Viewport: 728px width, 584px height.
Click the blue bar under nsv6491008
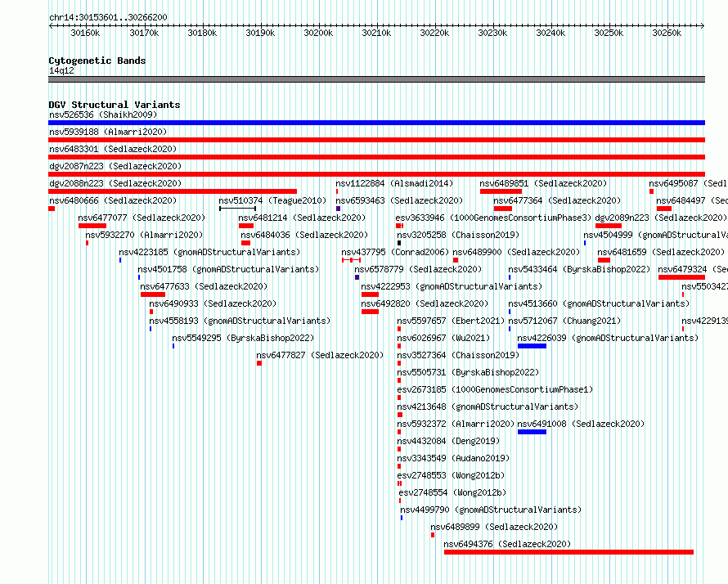pyautogui.click(x=532, y=432)
